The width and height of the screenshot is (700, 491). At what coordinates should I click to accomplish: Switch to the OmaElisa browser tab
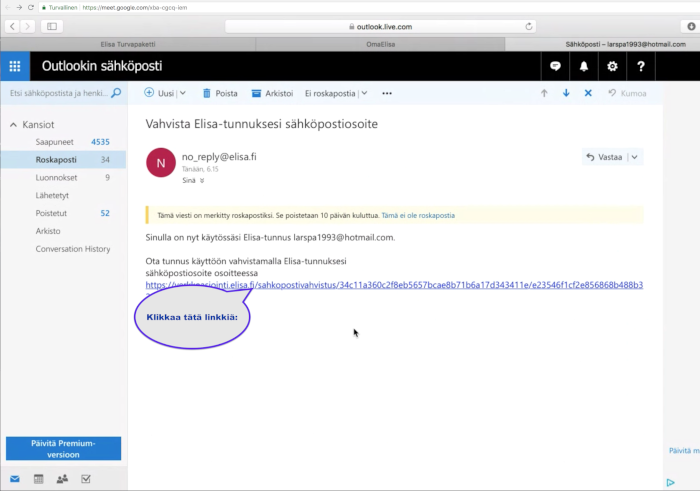click(380, 45)
